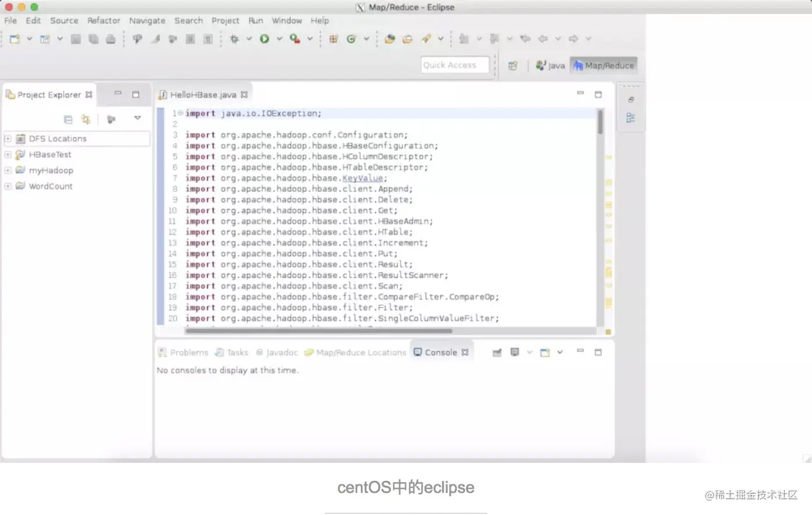Expand the WordCount project node
The width and height of the screenshot is (812, 515).
[8, 186]
